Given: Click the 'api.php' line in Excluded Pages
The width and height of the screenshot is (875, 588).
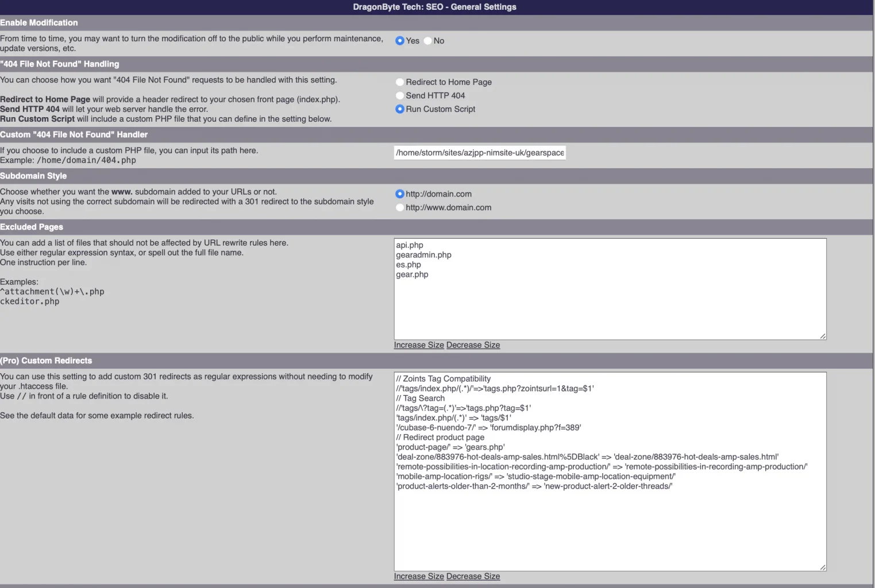Looking at the screenshot, I should (x=410, y=245).
